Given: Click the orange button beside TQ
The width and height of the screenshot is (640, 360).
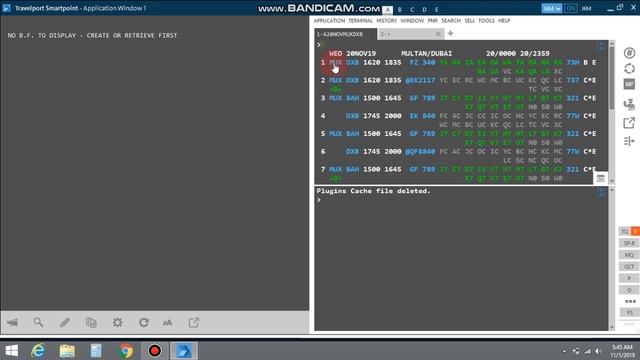Looking at the screenshot, I should [636, 231].
